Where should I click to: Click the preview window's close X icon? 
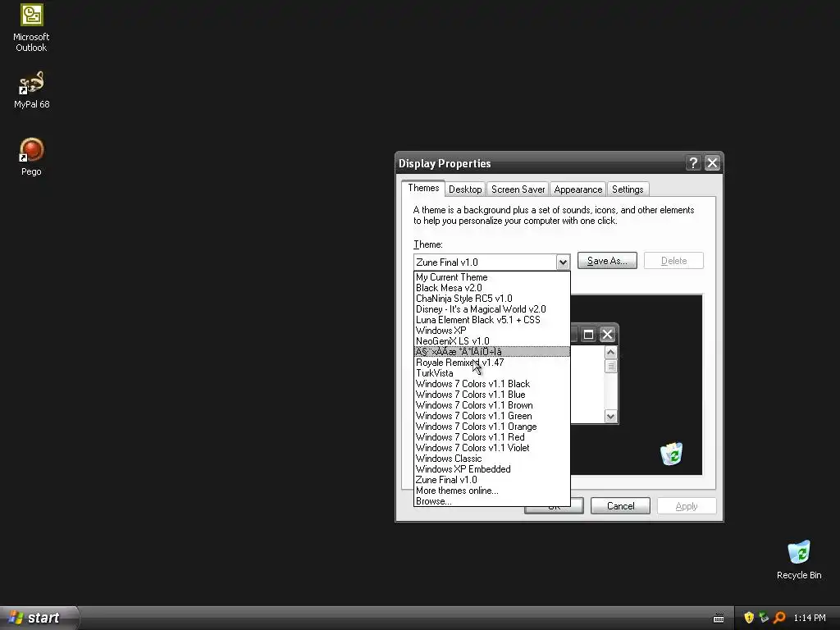(x=607, y=335)
